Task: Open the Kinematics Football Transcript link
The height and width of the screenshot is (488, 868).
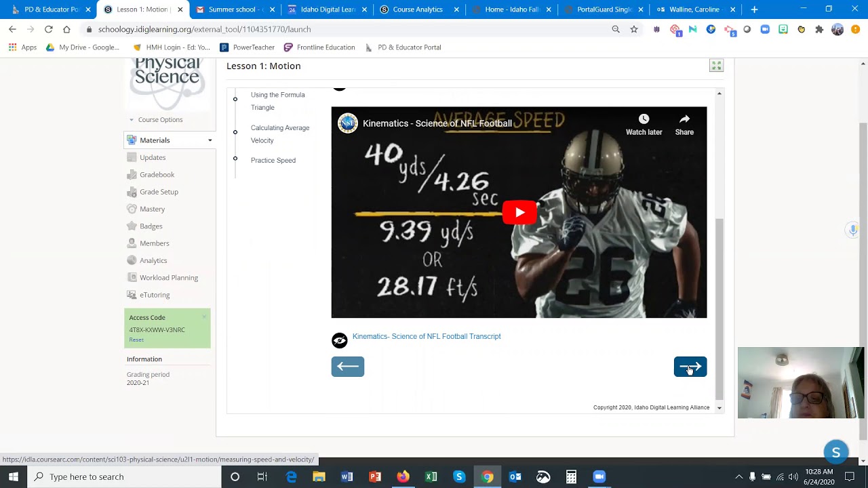Action: [427, 336]
